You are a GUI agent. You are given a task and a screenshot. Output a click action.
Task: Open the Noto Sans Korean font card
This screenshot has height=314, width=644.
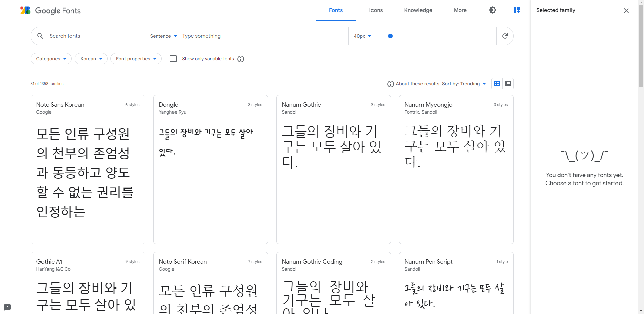click(88, 169)
